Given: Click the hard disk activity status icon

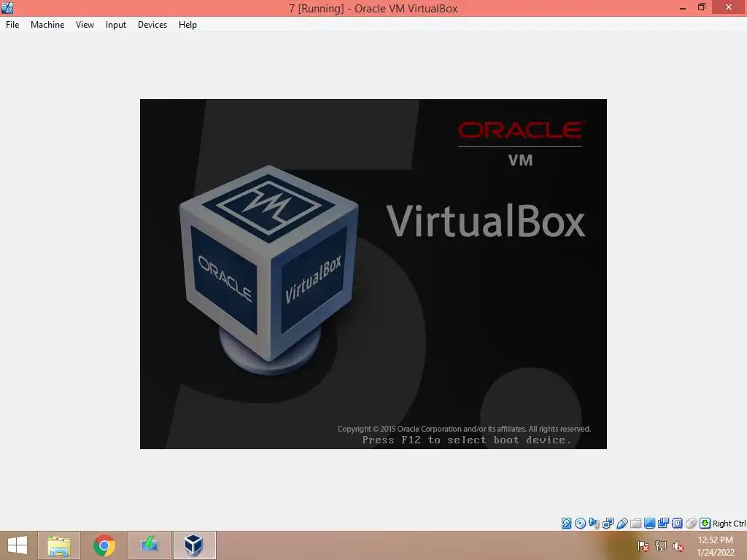Looking at the screenshot, I should tap(566, 524).
